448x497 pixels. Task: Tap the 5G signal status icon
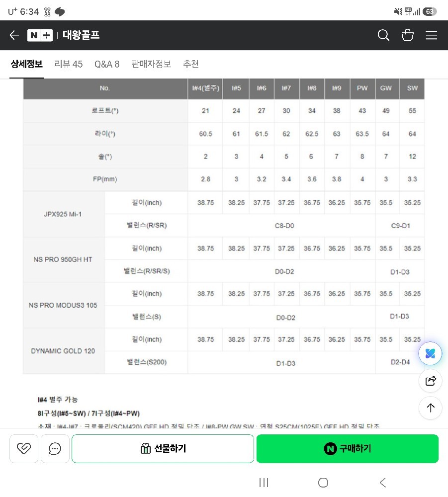(408, 12)
